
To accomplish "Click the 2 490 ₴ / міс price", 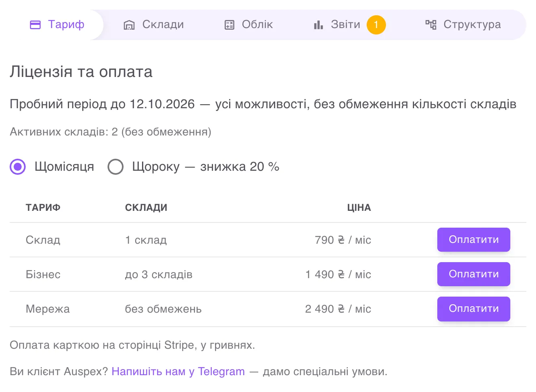I will tap(338, 309).
